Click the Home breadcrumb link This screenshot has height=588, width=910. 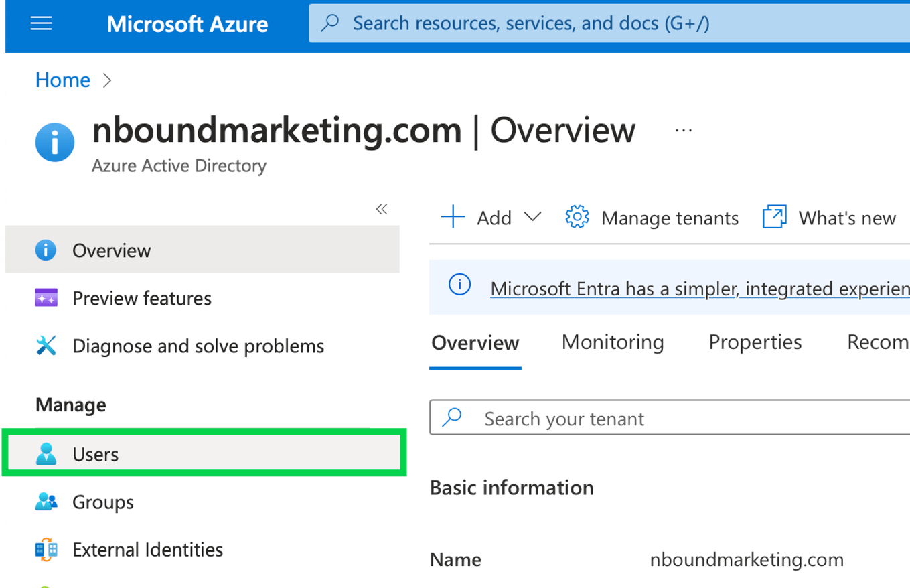point(62,80)
